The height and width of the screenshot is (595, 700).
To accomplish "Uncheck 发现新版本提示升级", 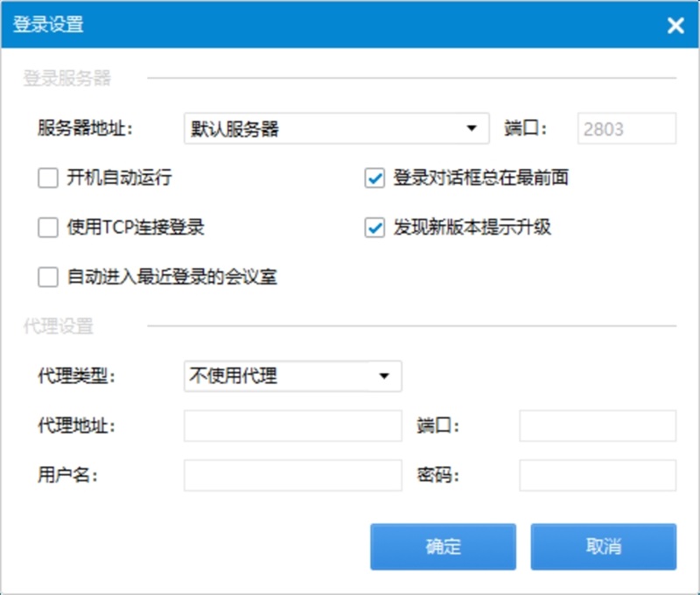I will click(x=374, y=227).
